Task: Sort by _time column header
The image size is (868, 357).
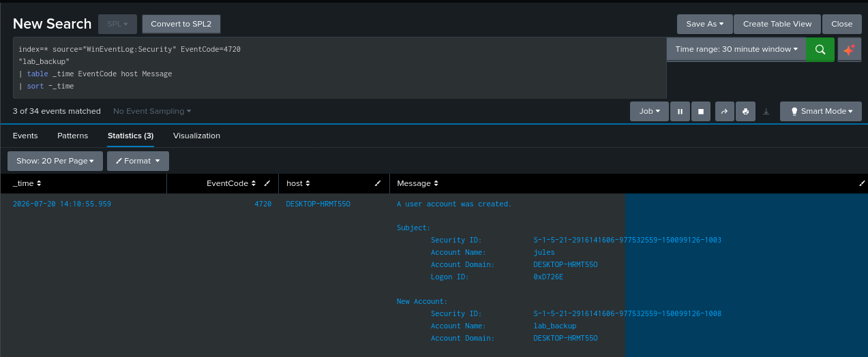Action: [x=27, y=183]
